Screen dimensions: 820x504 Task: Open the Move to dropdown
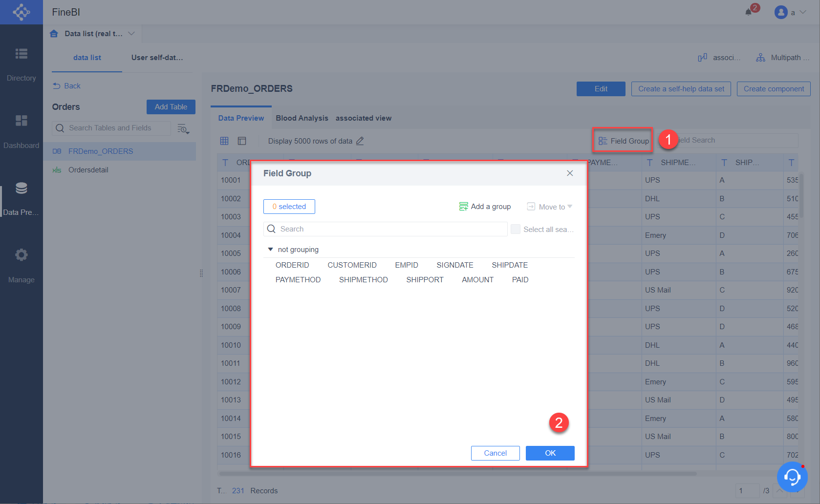click(x=549, y=207)
